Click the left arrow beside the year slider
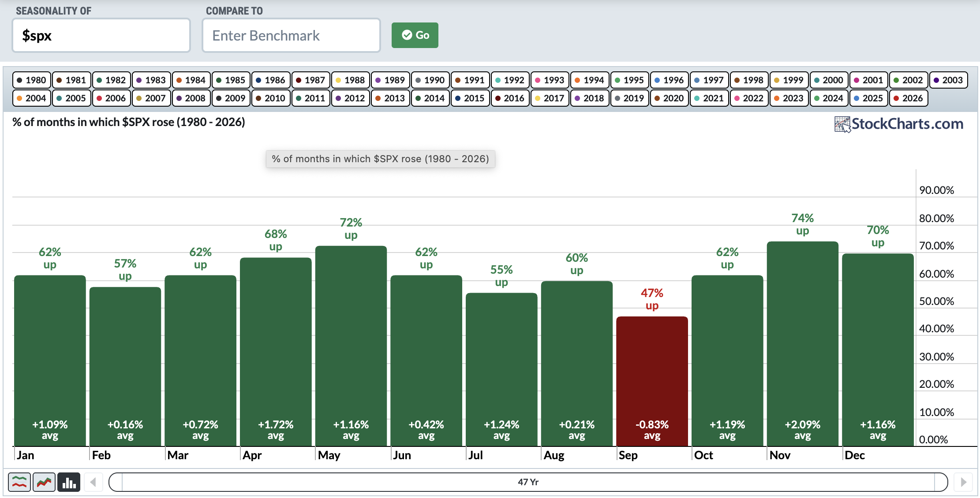The width and height of the screenshot is (980, 498). 93,482
